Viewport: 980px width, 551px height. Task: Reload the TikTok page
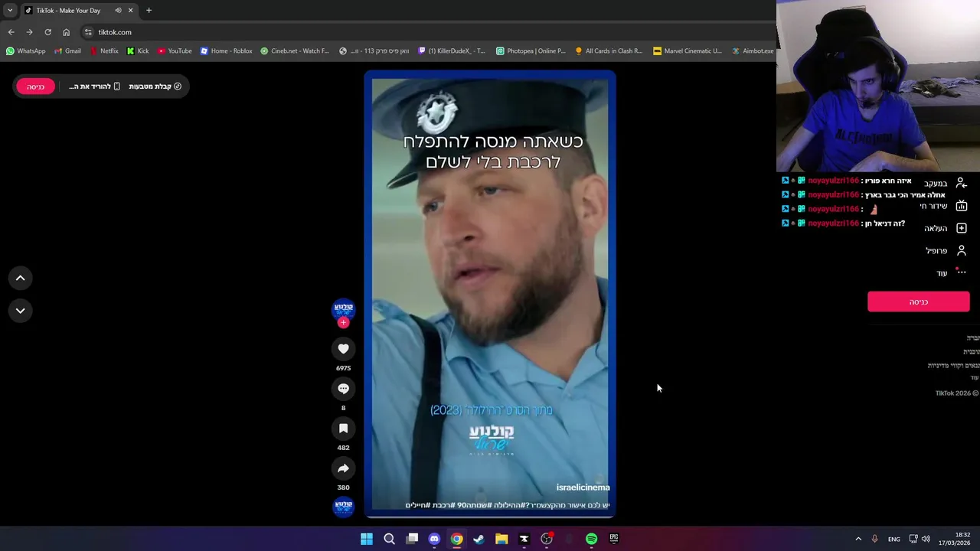click(47, 32)
